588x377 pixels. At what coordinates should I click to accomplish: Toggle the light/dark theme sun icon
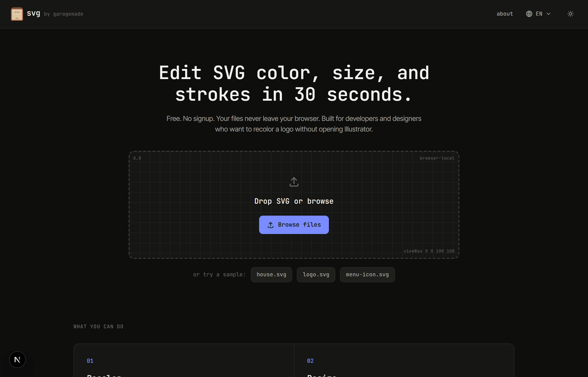tap(571, 14)
